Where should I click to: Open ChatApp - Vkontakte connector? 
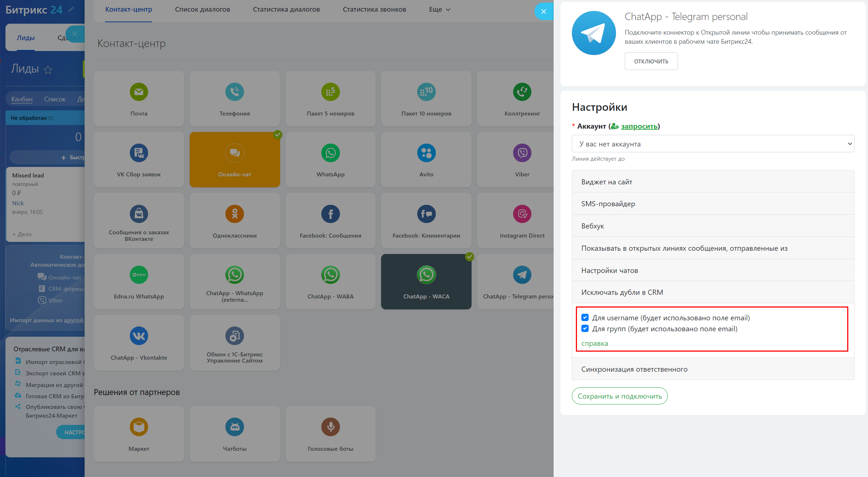pyautogui.click(x=139, y=343)
